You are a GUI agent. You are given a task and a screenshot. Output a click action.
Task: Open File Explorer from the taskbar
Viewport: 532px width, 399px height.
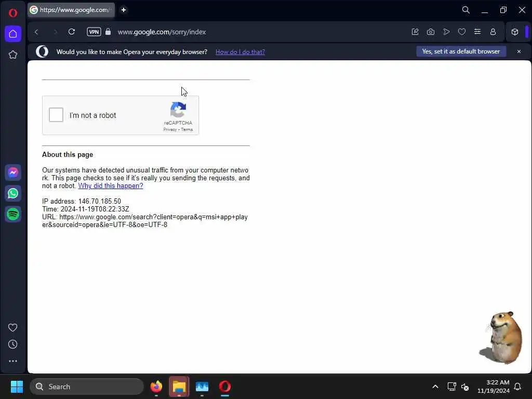click(x=179, y=387)
